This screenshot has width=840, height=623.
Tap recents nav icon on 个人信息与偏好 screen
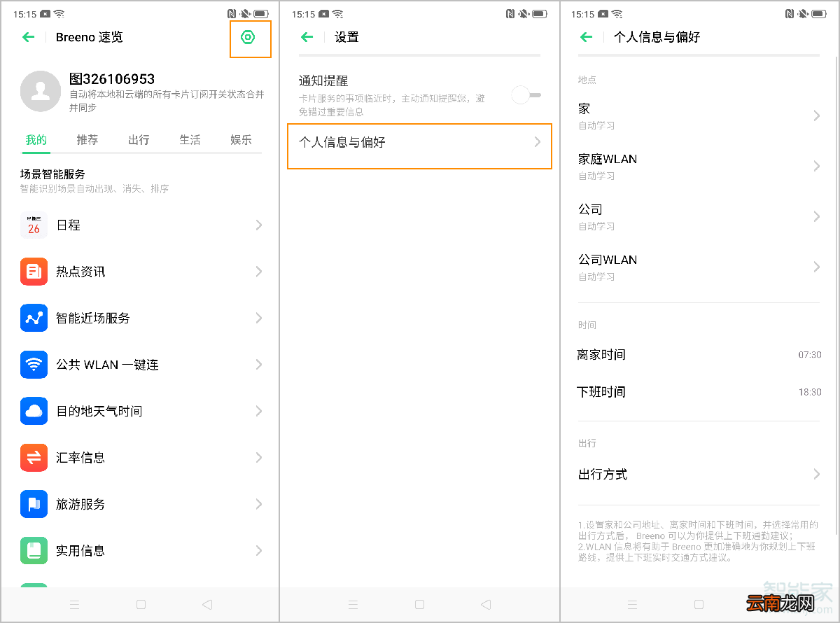[x=632, y=604]
